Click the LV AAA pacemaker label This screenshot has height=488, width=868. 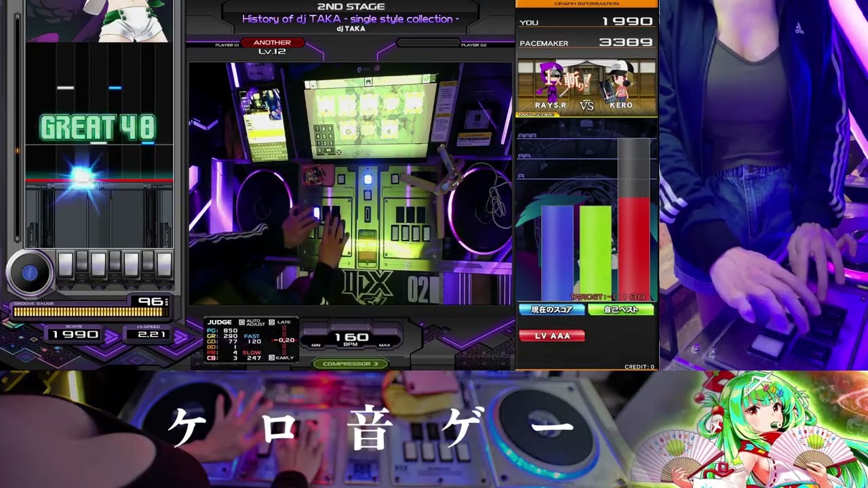point(552,335)
